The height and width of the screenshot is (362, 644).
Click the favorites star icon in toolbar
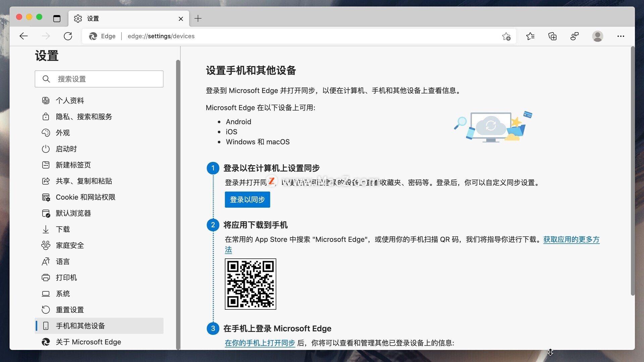pyautogui.click(x=530, y=36)
